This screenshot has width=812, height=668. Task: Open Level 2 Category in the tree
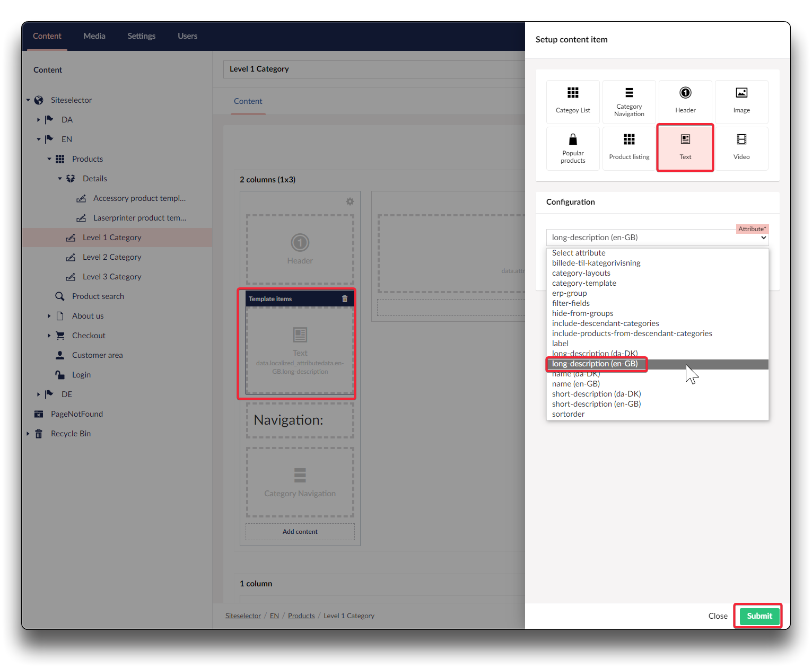112,257
